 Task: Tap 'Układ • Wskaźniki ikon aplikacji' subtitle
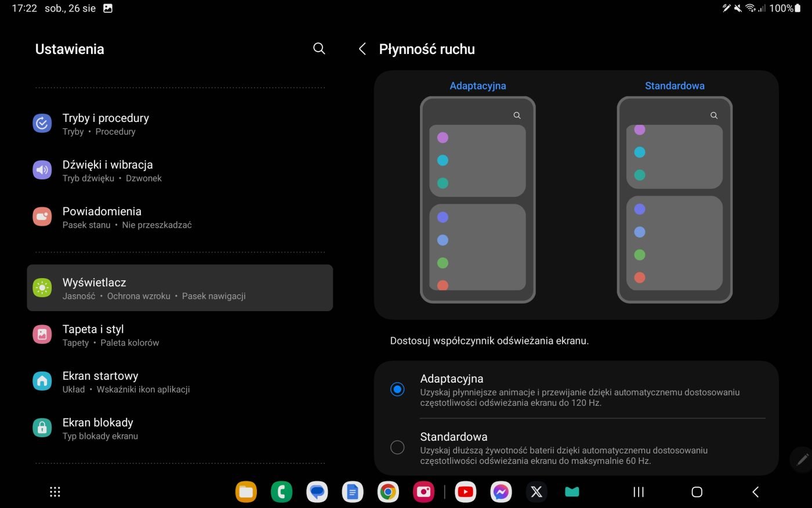pos(126,389)
